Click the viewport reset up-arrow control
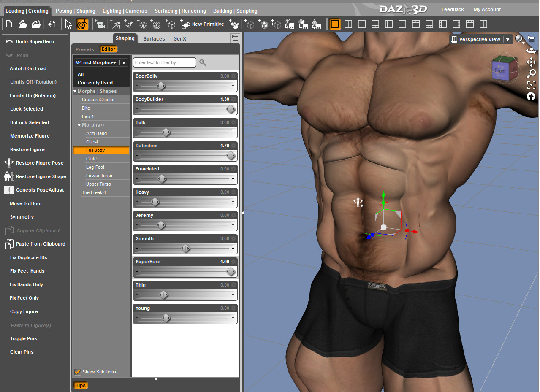Image resolution: width=540 pixels, height=392 pixels. (531, 97)
